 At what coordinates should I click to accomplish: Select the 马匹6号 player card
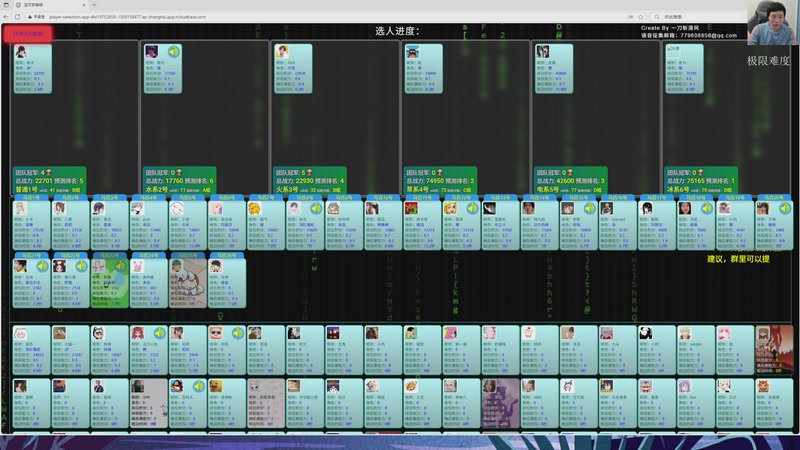[227, 226]
